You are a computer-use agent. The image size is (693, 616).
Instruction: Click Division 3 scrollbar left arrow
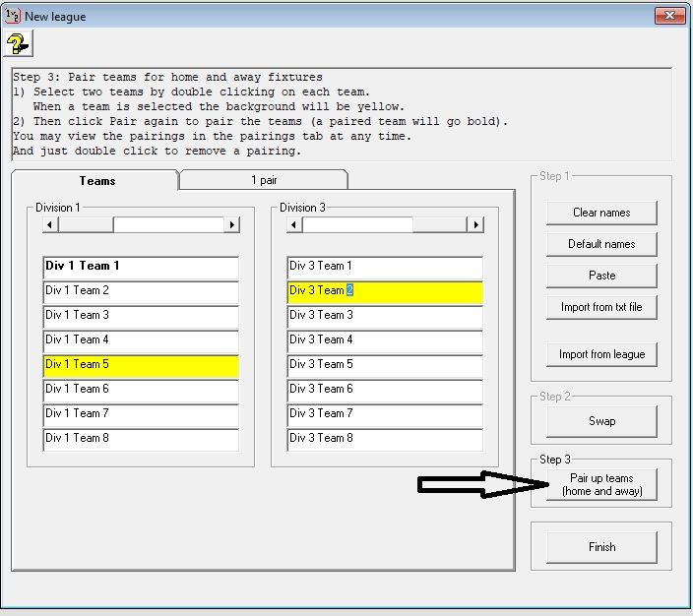pos(294,224)
